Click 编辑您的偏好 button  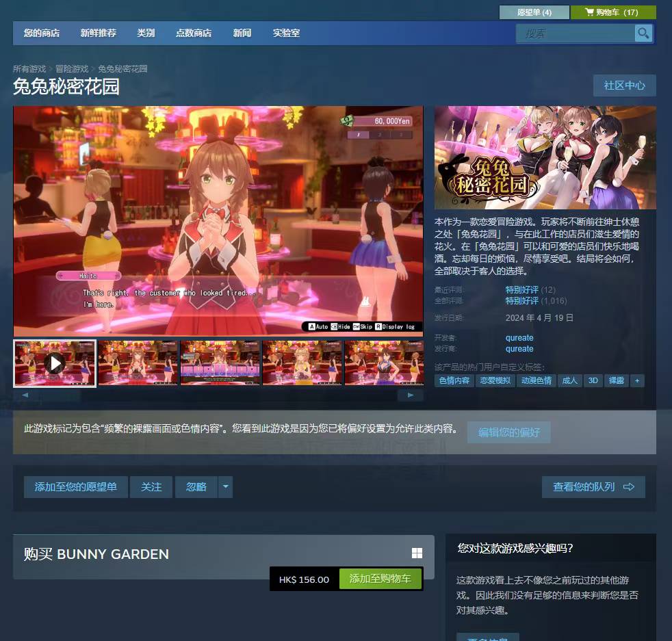[508, 432]
